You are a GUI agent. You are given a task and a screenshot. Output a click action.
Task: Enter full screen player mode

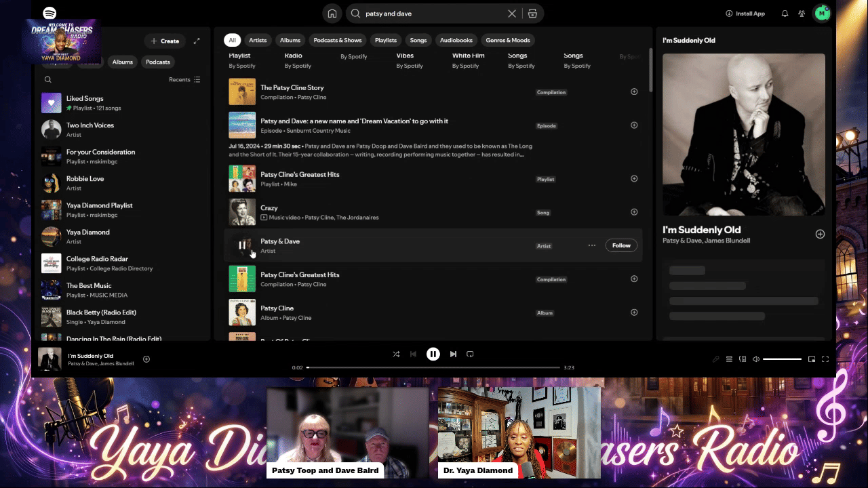825,359
